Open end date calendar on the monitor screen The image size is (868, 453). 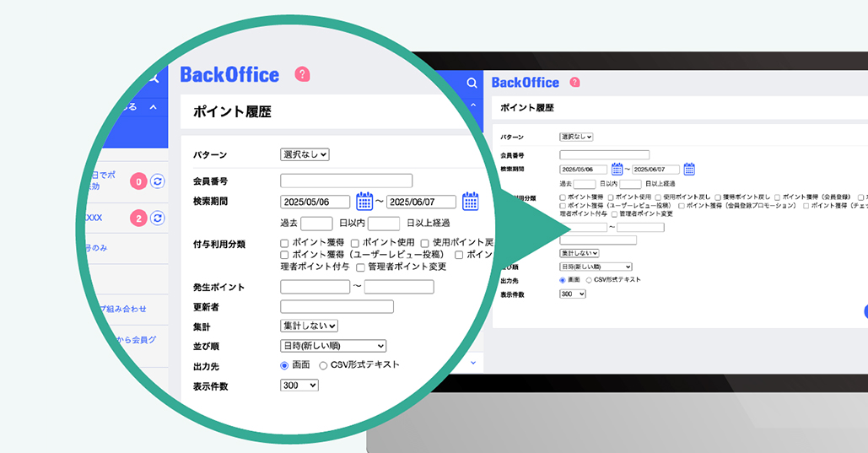coord(689,169)
